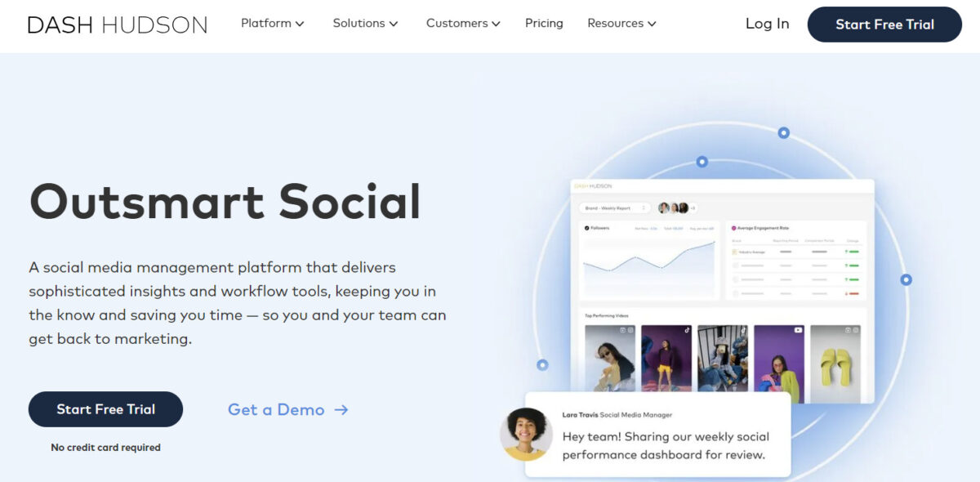Click the "A social media management platform" paragraph

(x=238, y=303)
